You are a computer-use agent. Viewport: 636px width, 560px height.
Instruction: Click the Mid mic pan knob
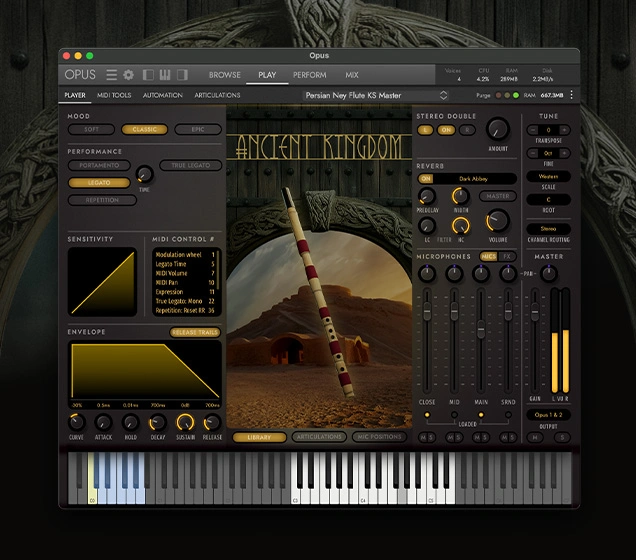[454, 274]
